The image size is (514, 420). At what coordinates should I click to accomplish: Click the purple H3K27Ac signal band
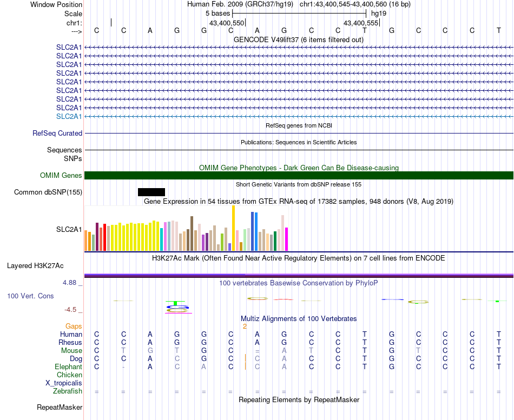pyautogui.click(x=299, y=276)
